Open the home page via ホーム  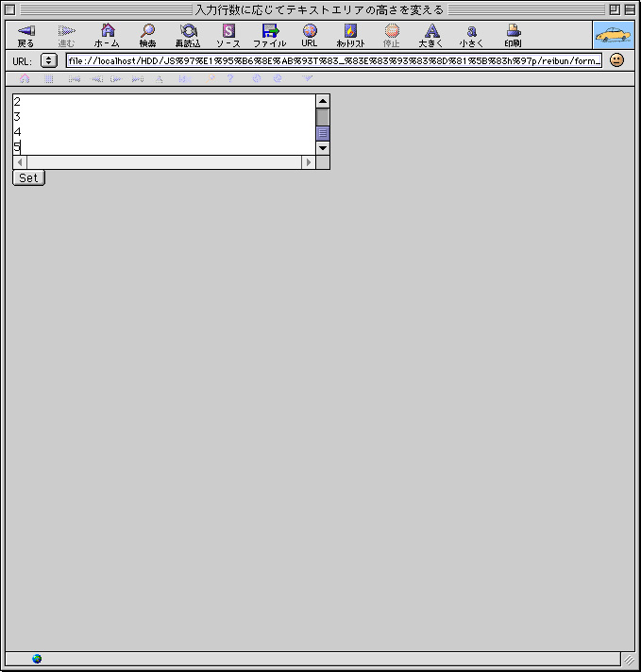click(108, 35)
